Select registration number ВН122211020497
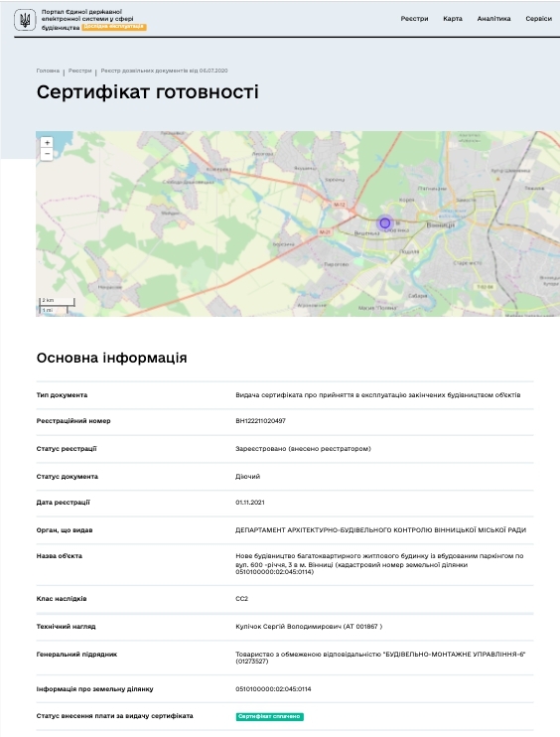Screen dimensions: 560x737 tap(260, 421)
